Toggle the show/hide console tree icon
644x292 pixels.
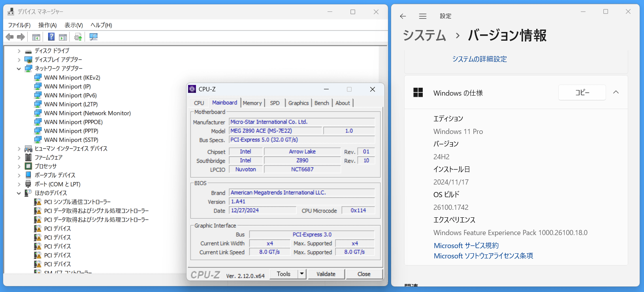coord(36,37)
